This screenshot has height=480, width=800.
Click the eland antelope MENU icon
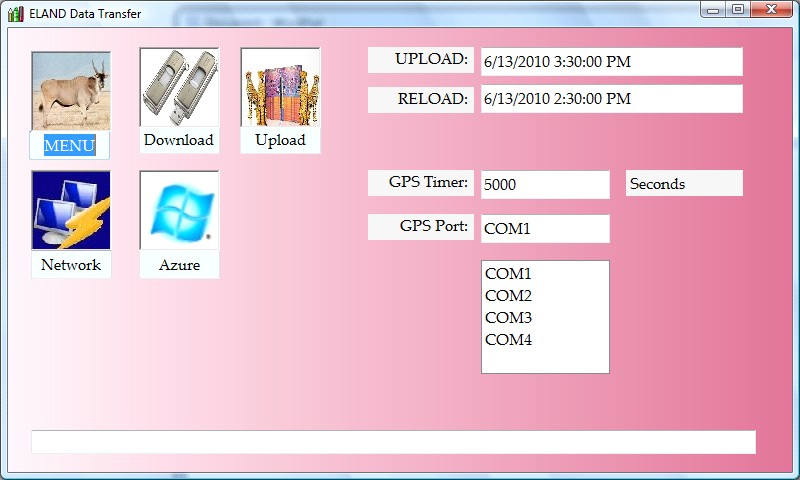click(70, 91)
